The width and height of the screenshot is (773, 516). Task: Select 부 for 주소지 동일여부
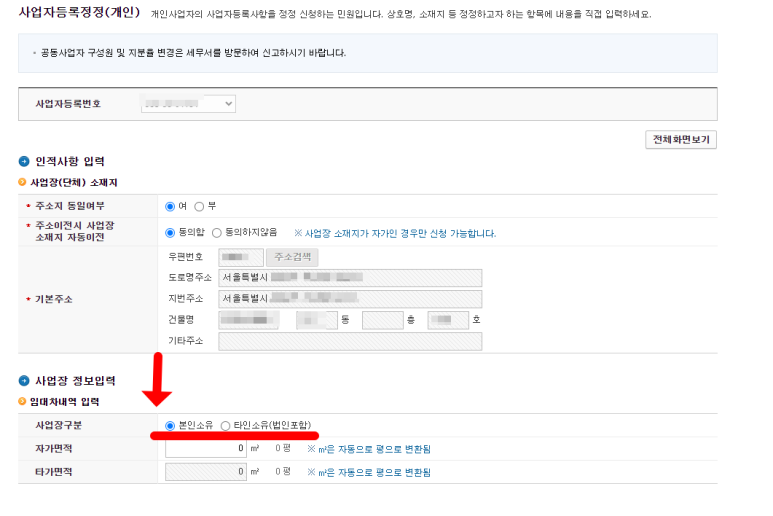(199, 206)
